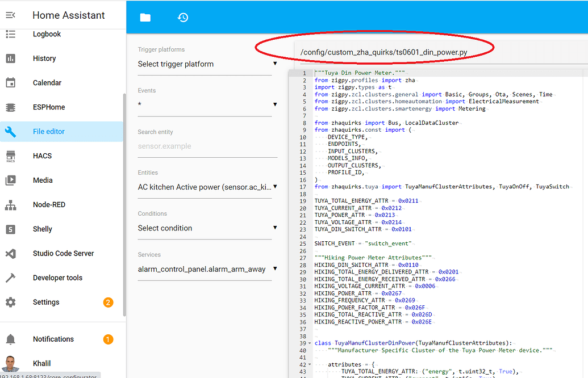Click the ts0601_din_power.py file path field

[x=384, y=53]
